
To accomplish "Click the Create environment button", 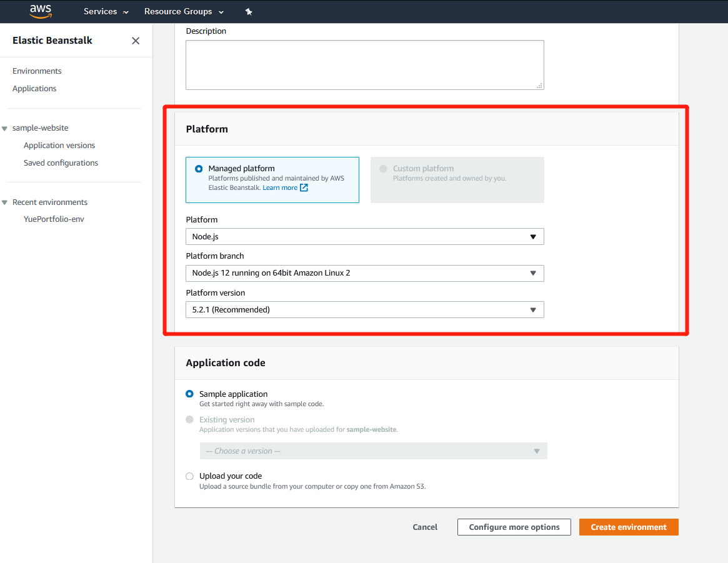I will [629, 527].
